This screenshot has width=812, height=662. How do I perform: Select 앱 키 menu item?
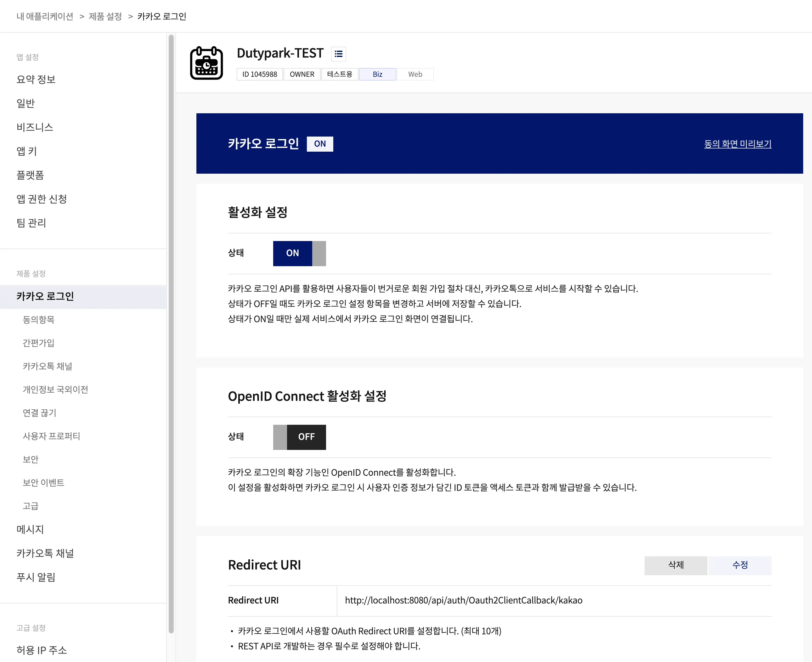[26, 151]
